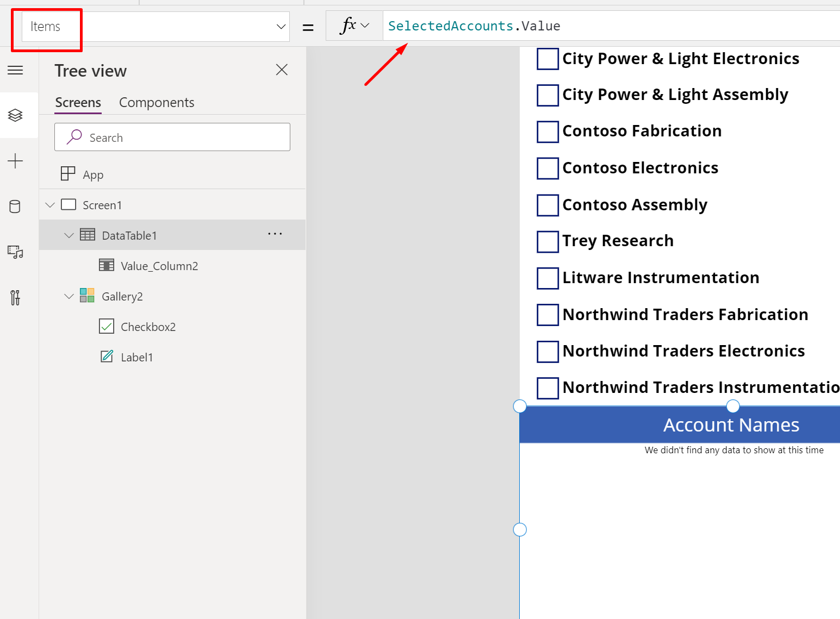The image size is (840, 619).
Task: Click the "We didn't find any data" message
Action: point(734,450)
